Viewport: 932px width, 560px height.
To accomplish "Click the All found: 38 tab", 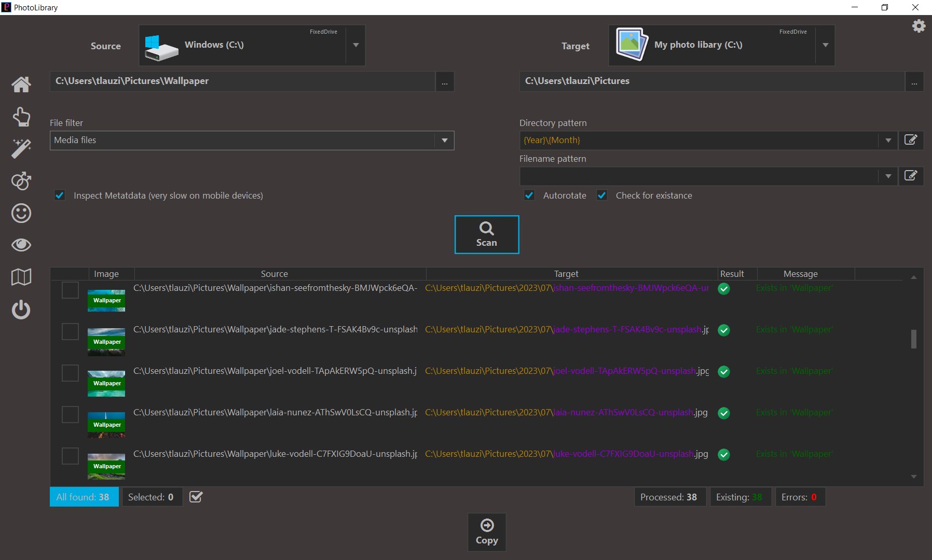I will click(84, 497).
